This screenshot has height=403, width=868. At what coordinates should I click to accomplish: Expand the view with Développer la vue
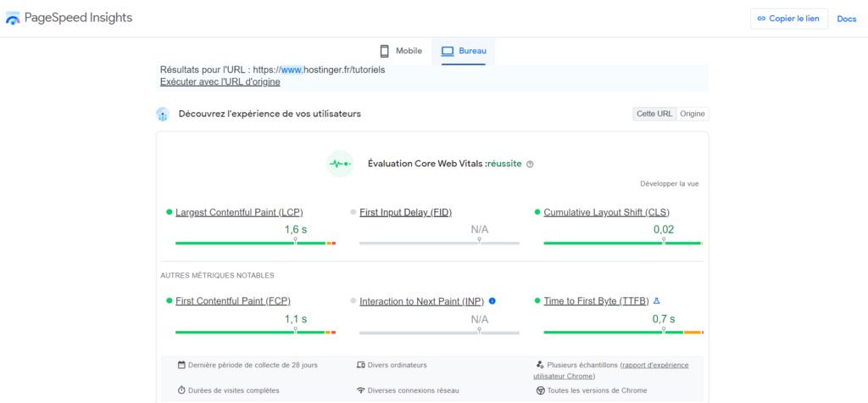point(669,183)
